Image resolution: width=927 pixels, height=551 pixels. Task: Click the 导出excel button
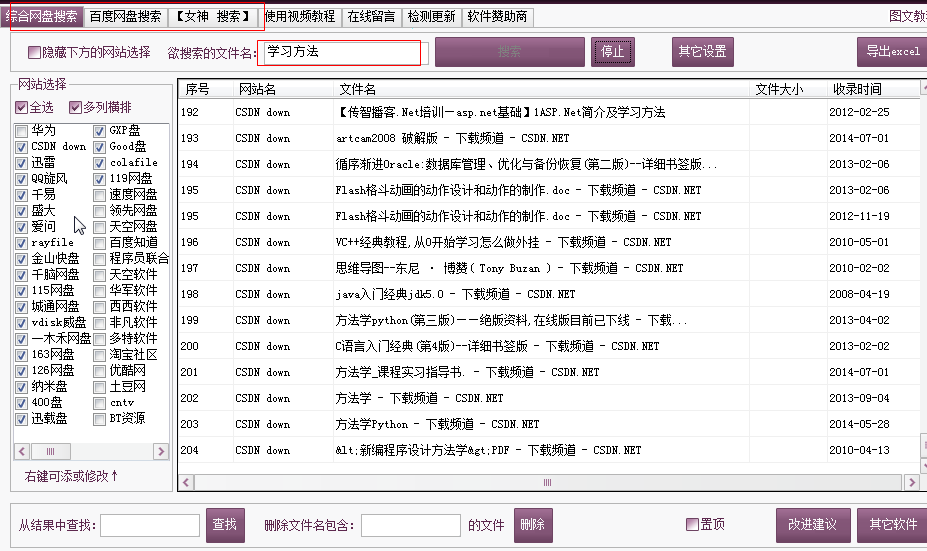coord(891,52)
